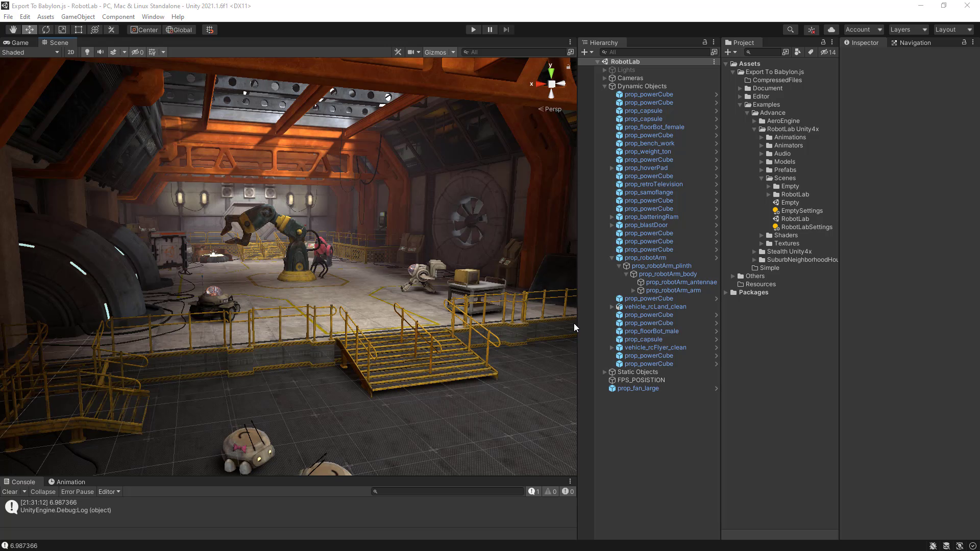Expand the Static Objects tree node
980x551 pixels.
tap(605, 372)
